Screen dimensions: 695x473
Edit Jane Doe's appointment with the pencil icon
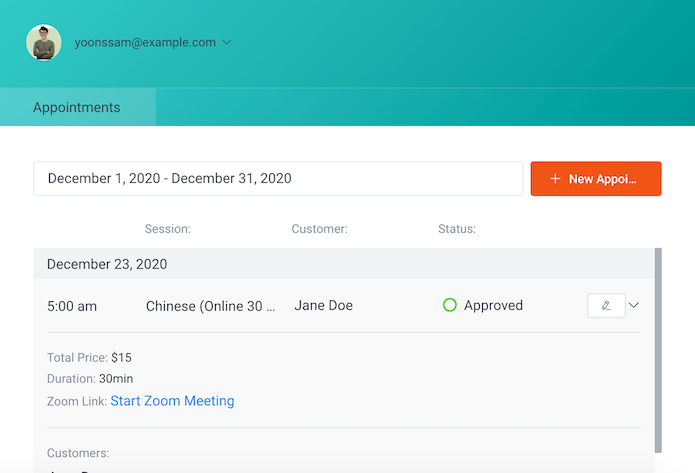coord(606,305)
